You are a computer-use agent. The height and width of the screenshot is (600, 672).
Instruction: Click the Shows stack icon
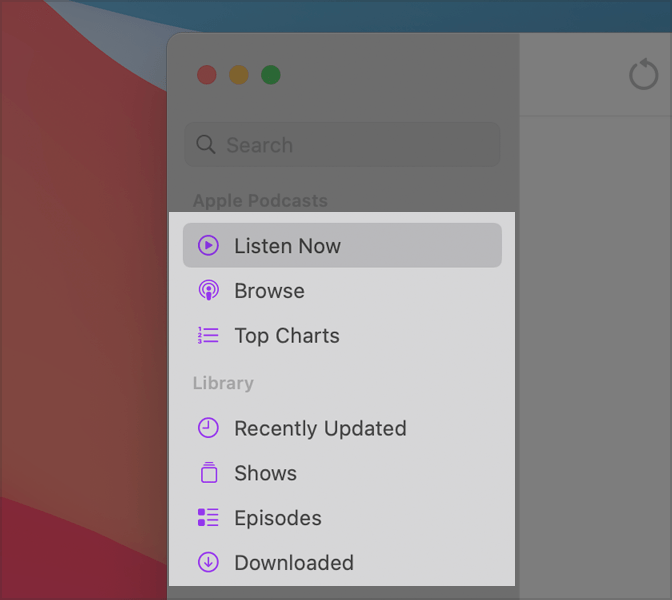point(209,472)
